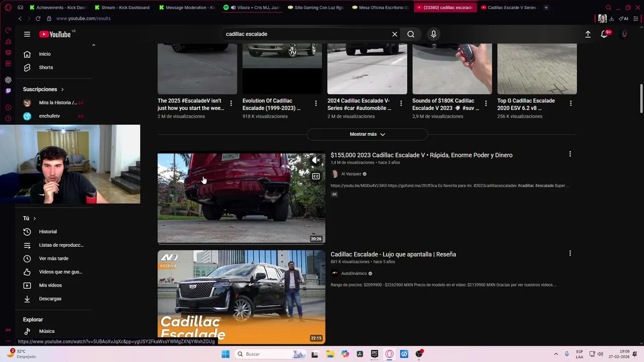Image resolution: width=644 pixels, height=362 pixels.
Task: Switch to the Achievements - Kick Dashboard tab
Action: coord(58,8)
